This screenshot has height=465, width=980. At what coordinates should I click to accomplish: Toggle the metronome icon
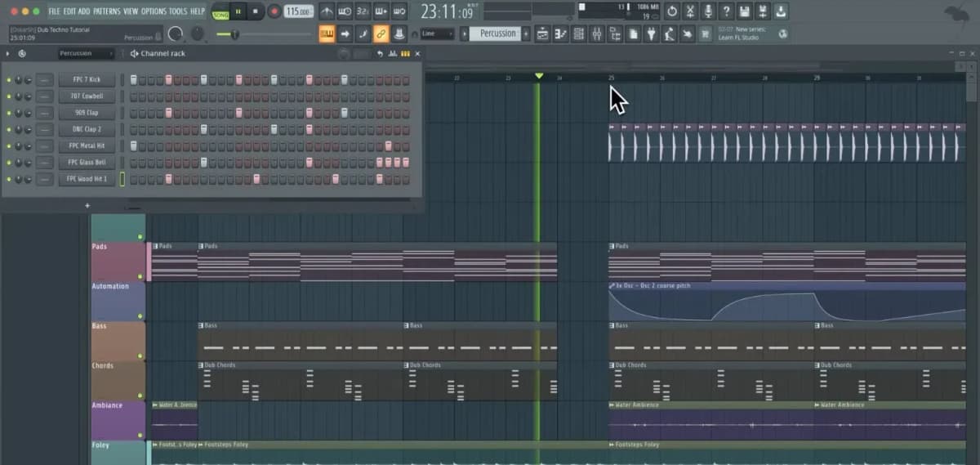(x=327, y=11)
